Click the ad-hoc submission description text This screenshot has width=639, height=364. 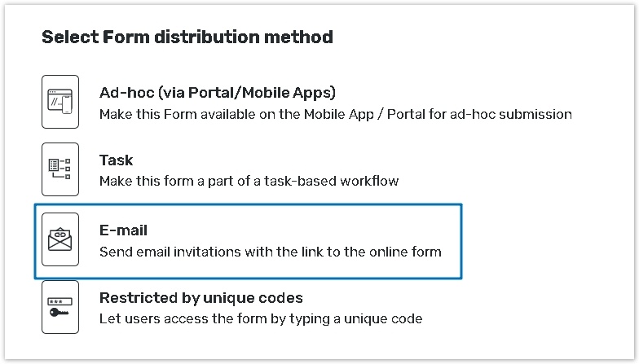pyautogui.click(x=335, y=114)
